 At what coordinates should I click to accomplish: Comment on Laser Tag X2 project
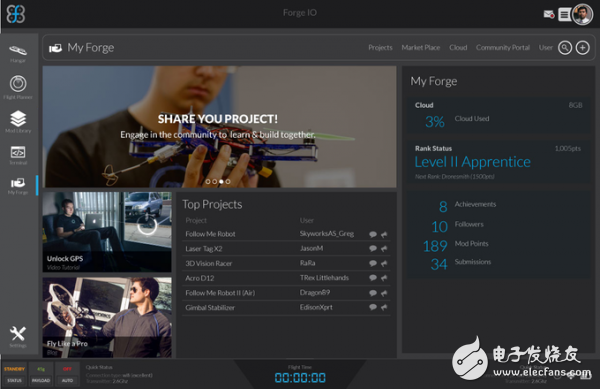373,249
